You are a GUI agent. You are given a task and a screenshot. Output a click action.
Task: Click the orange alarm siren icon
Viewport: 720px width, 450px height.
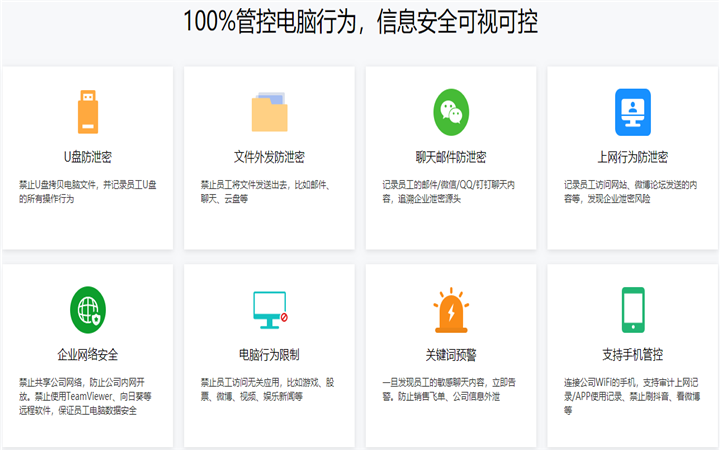tap(451, 310)
